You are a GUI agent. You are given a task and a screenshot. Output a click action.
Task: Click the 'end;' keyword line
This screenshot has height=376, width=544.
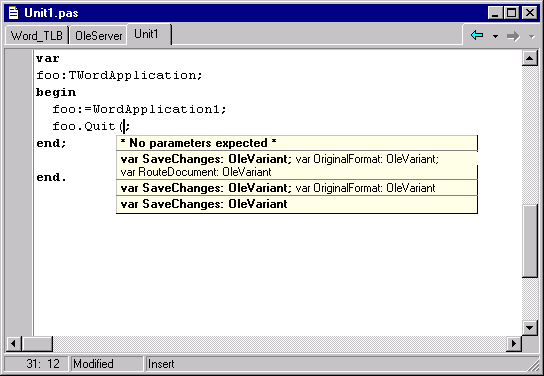(51, 143)
